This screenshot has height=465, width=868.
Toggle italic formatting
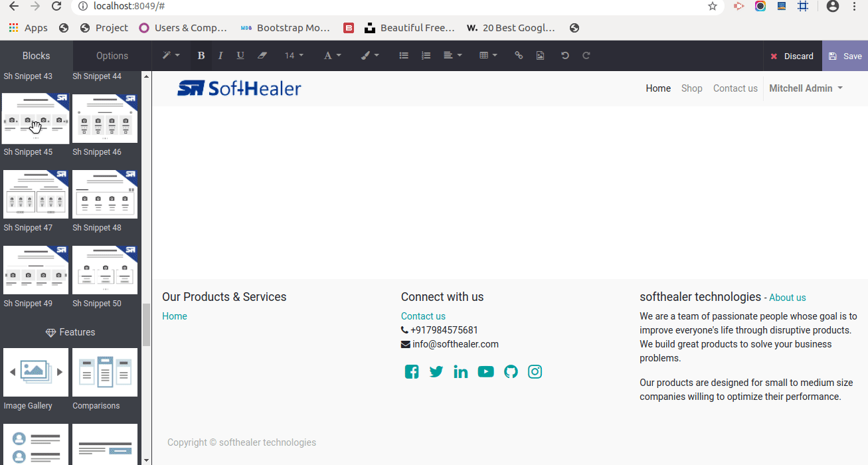pyautogui.click(x=220, y=56)
